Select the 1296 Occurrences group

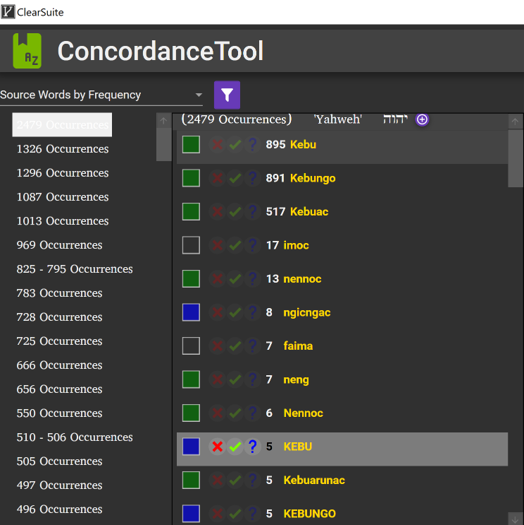click(63, 173)
